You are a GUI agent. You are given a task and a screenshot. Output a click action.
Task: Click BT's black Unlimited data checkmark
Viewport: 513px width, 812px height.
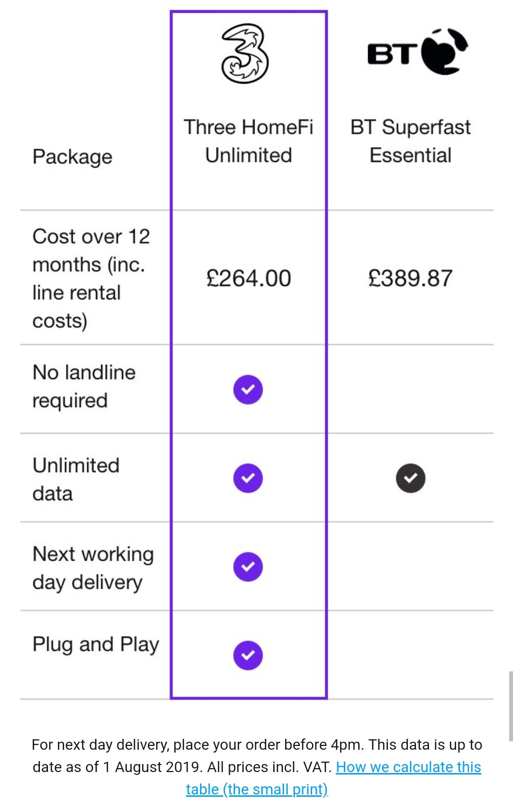point(410,478)
